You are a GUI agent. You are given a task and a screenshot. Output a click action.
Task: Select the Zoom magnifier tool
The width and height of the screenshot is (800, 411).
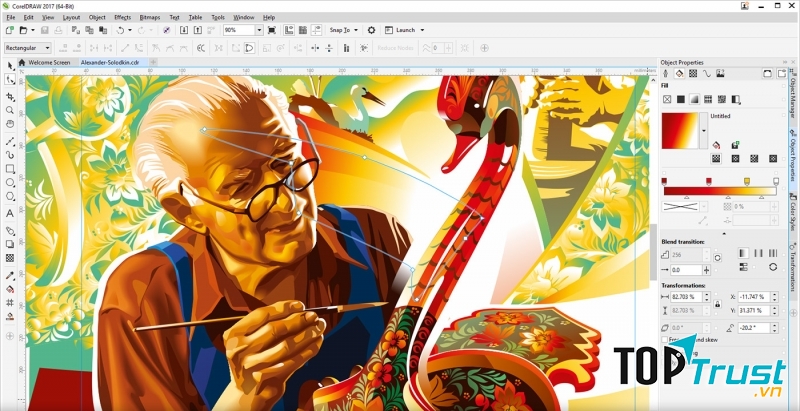(x=10, y=110)
